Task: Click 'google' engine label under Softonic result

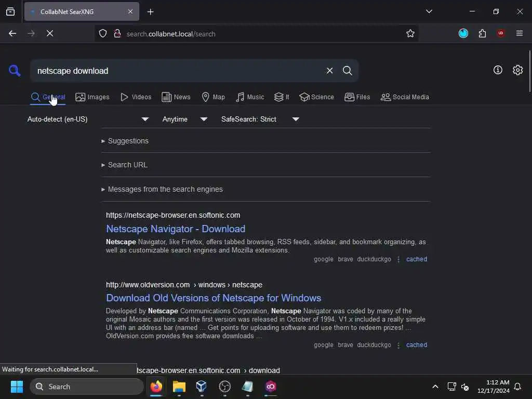Action: click(323, 259)
